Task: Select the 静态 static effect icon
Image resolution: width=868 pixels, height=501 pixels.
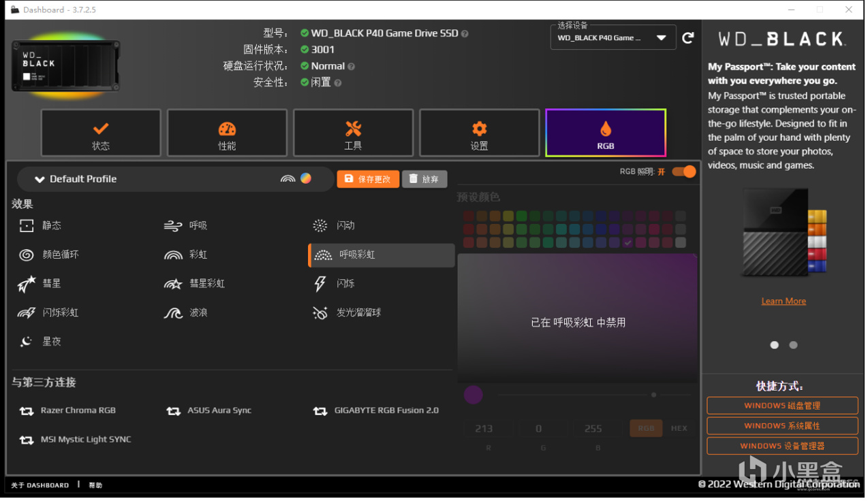Action: [27, 226]
